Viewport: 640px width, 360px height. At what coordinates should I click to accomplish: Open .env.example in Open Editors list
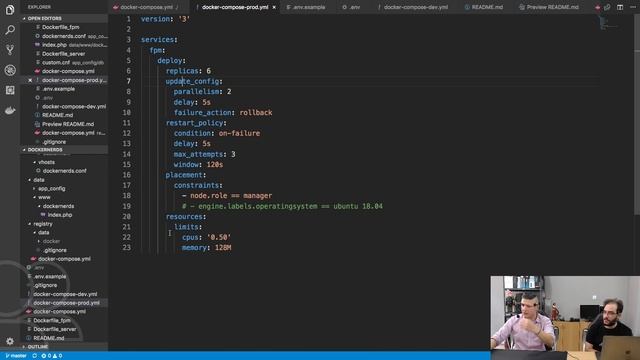pyautogui.click(x=58, y=89)
